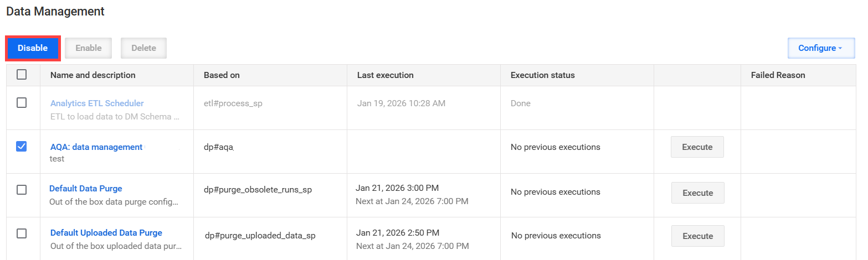Click the Last execution column header
Screen dimensions: 868x260
pyautogui.click(x=386, y=75)
